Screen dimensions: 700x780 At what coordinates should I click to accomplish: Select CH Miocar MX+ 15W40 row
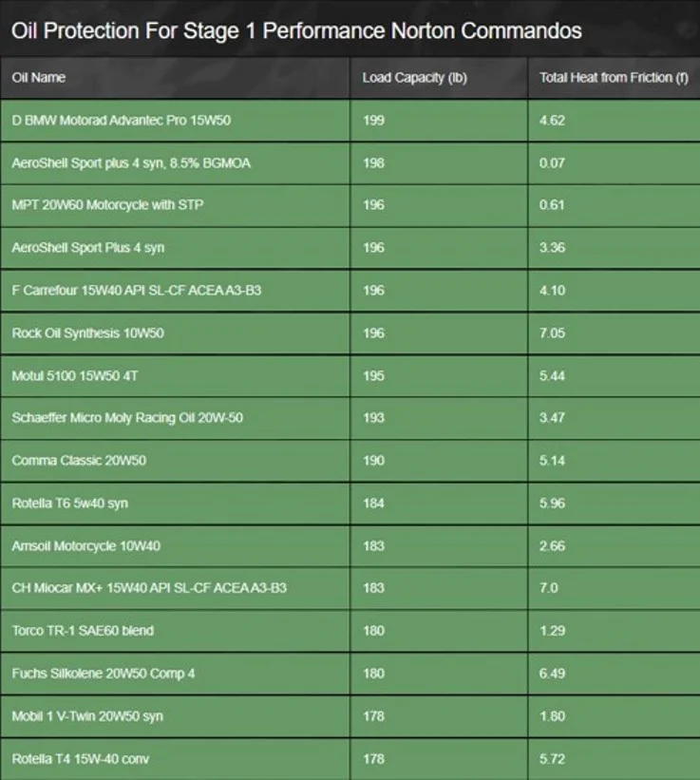coord(149,588)
